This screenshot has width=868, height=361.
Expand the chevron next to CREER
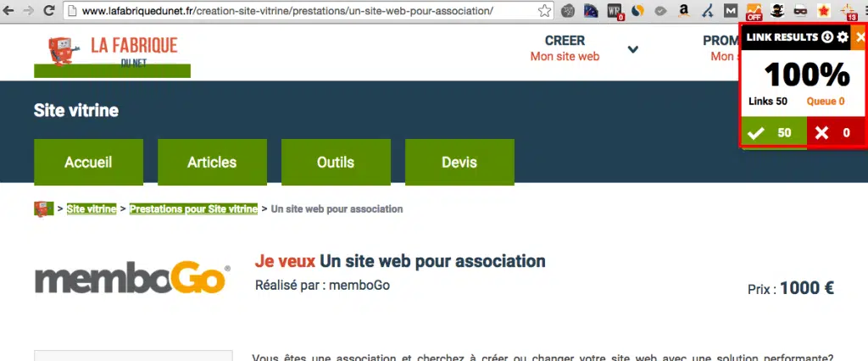pyautogui.click(x=632, y=49)
